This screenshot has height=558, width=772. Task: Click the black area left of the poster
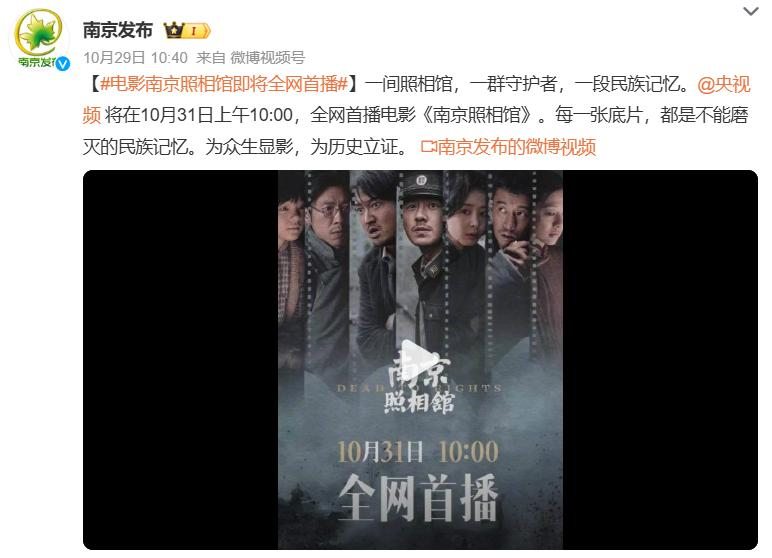click(x=180, y=360)
